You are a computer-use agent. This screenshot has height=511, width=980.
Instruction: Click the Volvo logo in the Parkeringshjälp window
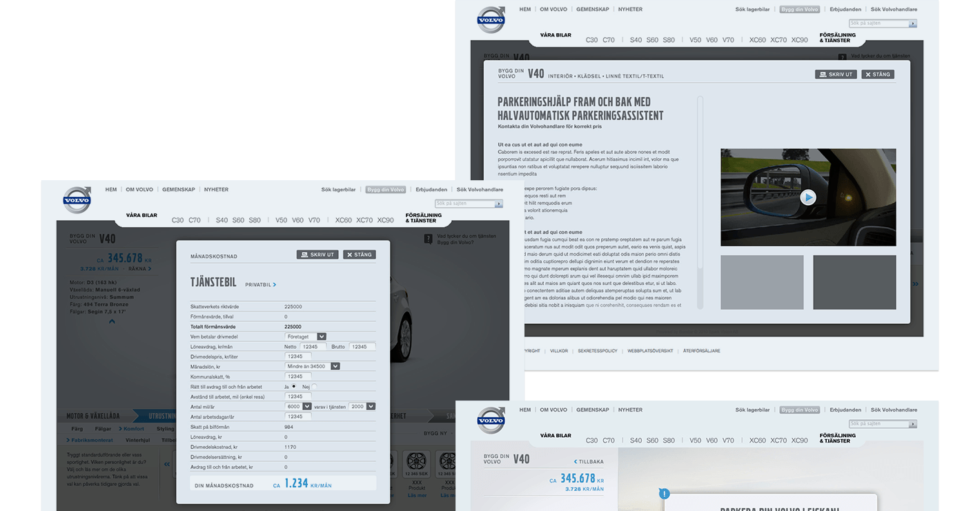click(491, 19)
